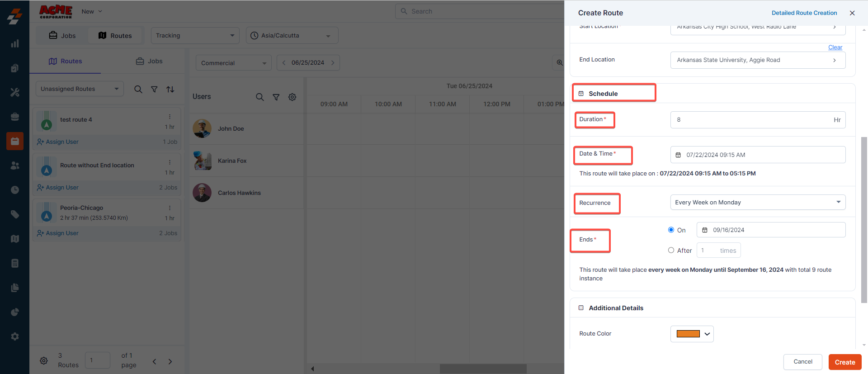Open the settings gear in left sidebar
Image resolution: width=868 pixels, height=374 pixels.
(x=15, y=336)
